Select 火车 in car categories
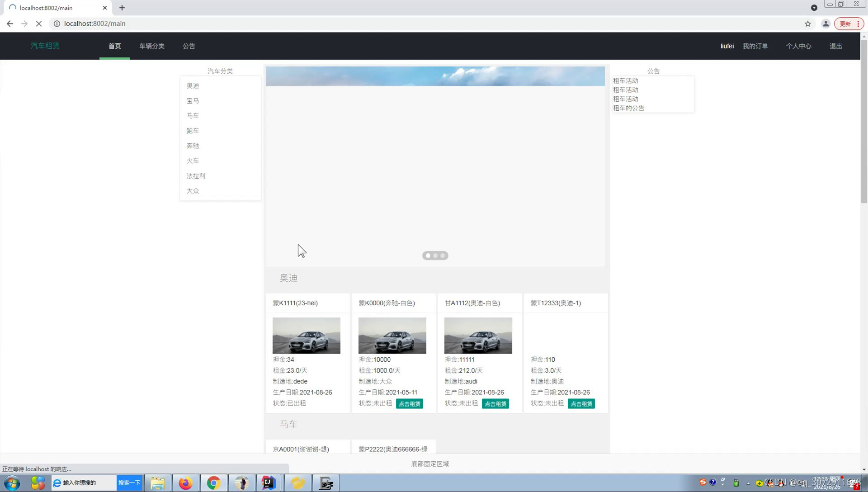 (193, 161)
